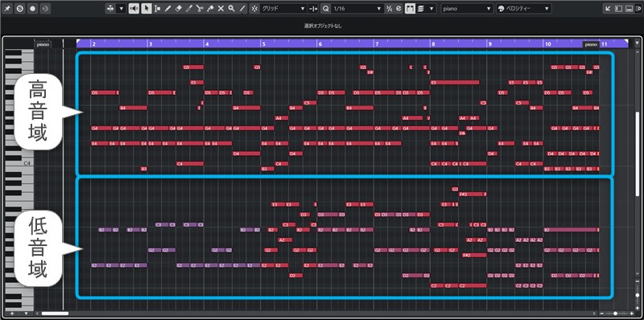This screenshot has width=644, height=320.
Task: Open the グリッド snap type dropdown
Action: coord(283,9)
